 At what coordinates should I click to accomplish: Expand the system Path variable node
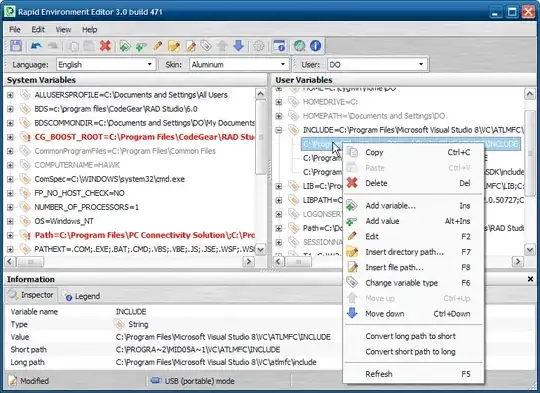(x=10, y=235)
